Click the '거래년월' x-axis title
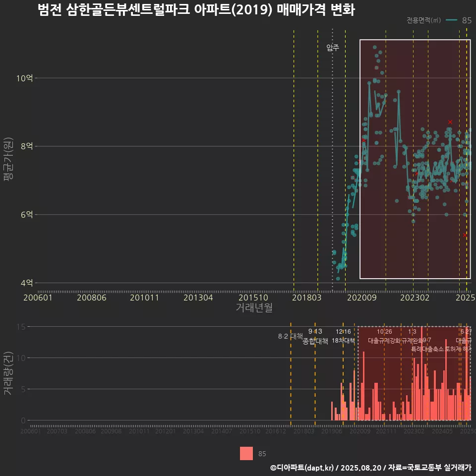 tap(254, 307)
